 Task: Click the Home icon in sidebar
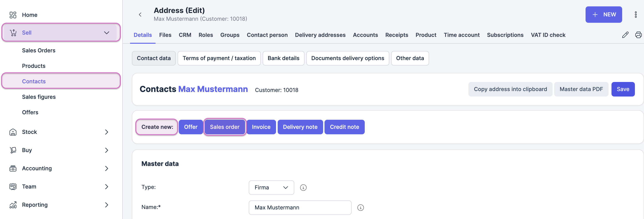click(13, 15)
